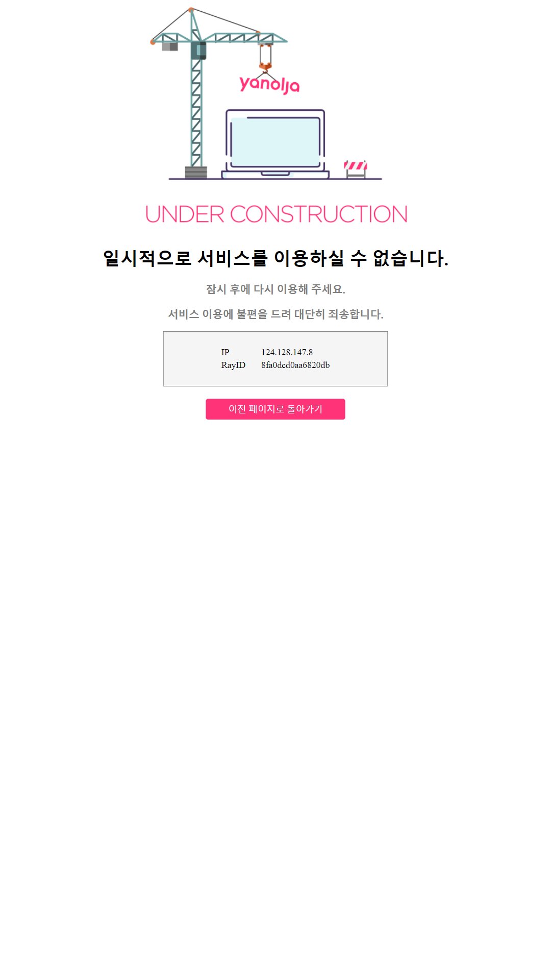Click the IP address value 124.128.147.8
Image resolution: width=551 pixels, height=980 pixels.
point(287,352)
